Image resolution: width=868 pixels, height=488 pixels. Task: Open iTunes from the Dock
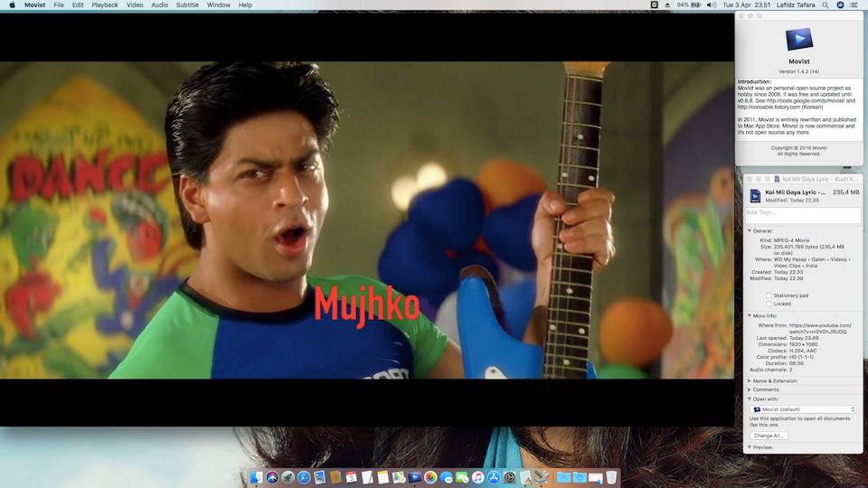477,477
